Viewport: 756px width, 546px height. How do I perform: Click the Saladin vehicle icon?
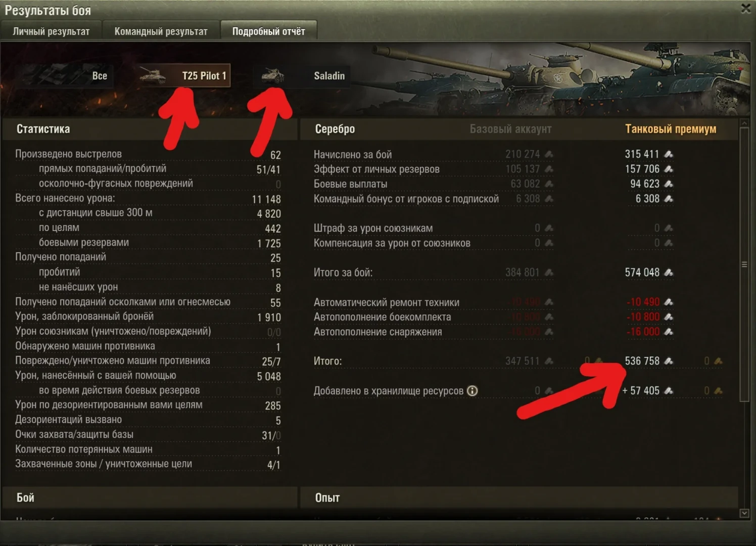pyautogui.click(x=273, y=76)
